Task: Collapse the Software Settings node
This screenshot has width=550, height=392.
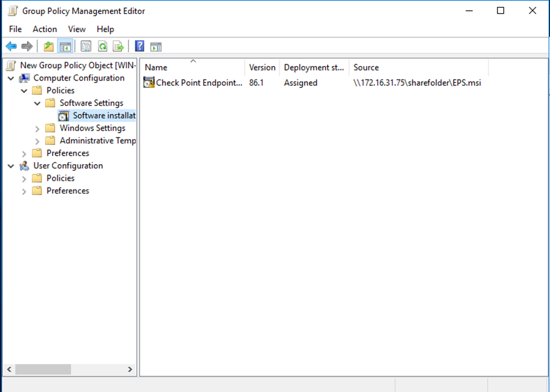Action: click(x=37, y=103)
